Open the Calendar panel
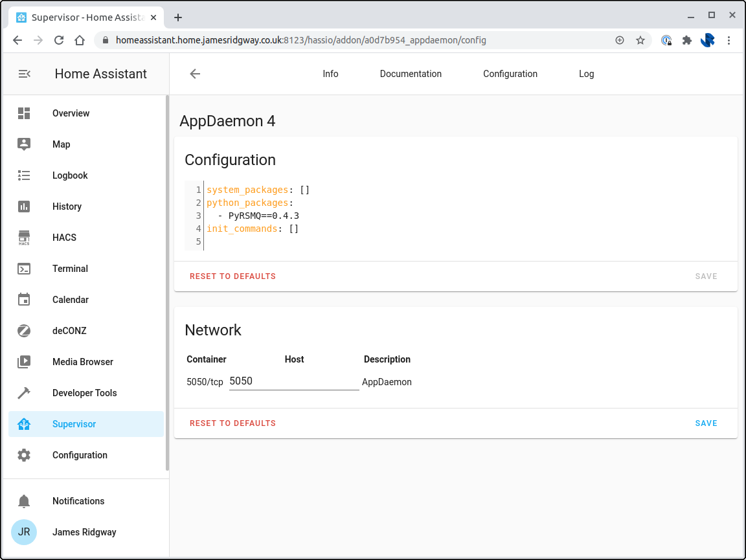 pos(70,300)
